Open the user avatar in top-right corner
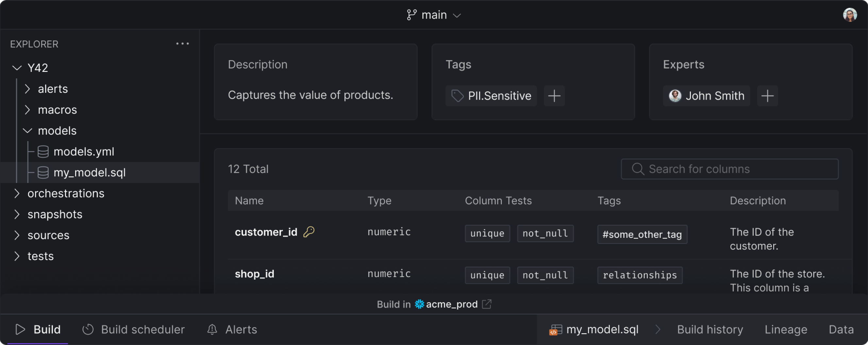This screenshot has width=868, height=345. pos(849,14)
